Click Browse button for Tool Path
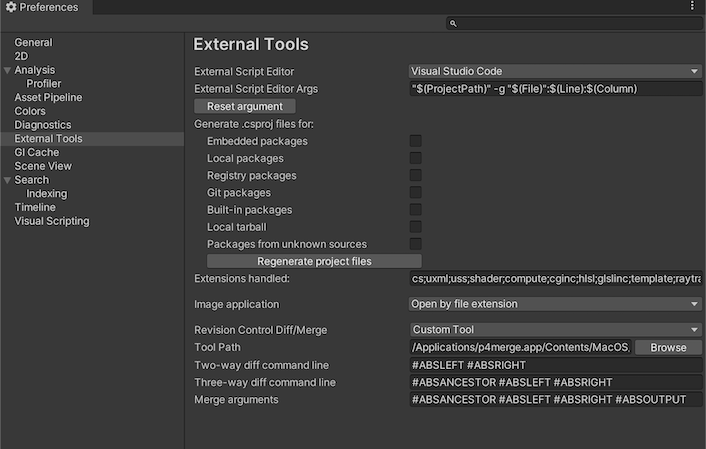706x449 pixels. [x=668, y=348]
